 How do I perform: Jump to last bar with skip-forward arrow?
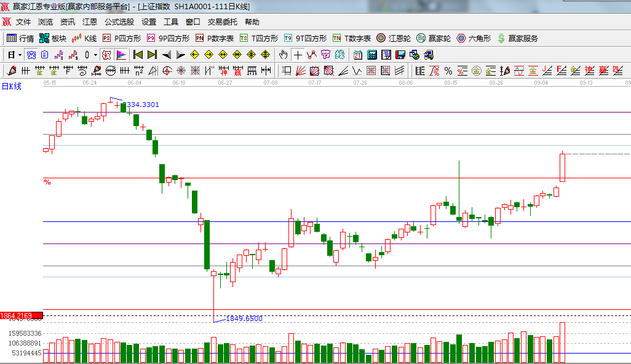click(x=152, y=55)
